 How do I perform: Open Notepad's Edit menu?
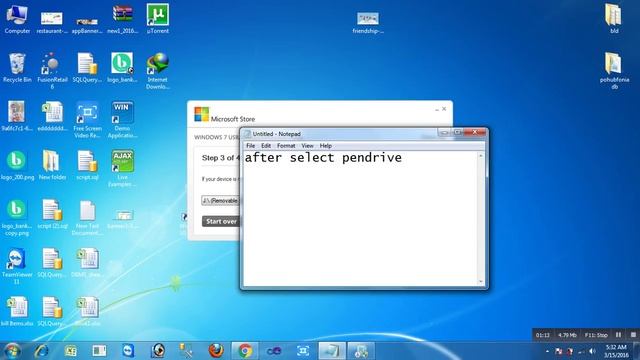(x=266, y=146)
